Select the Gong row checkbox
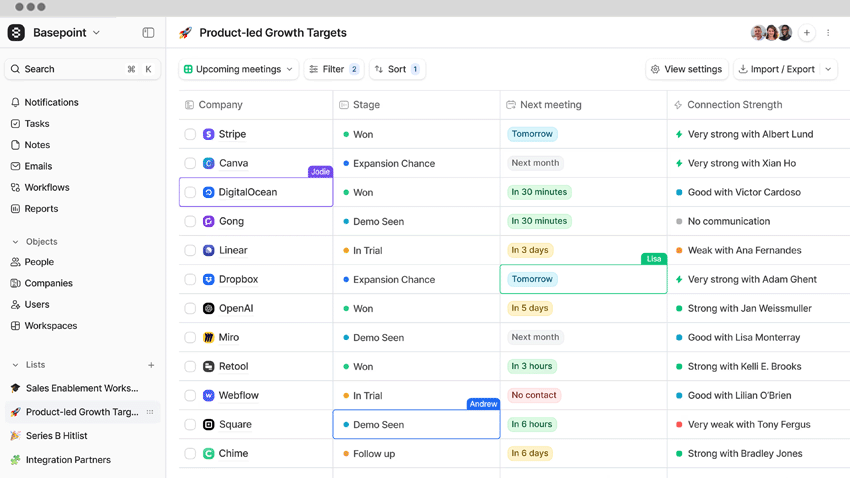 pos(190,221)
